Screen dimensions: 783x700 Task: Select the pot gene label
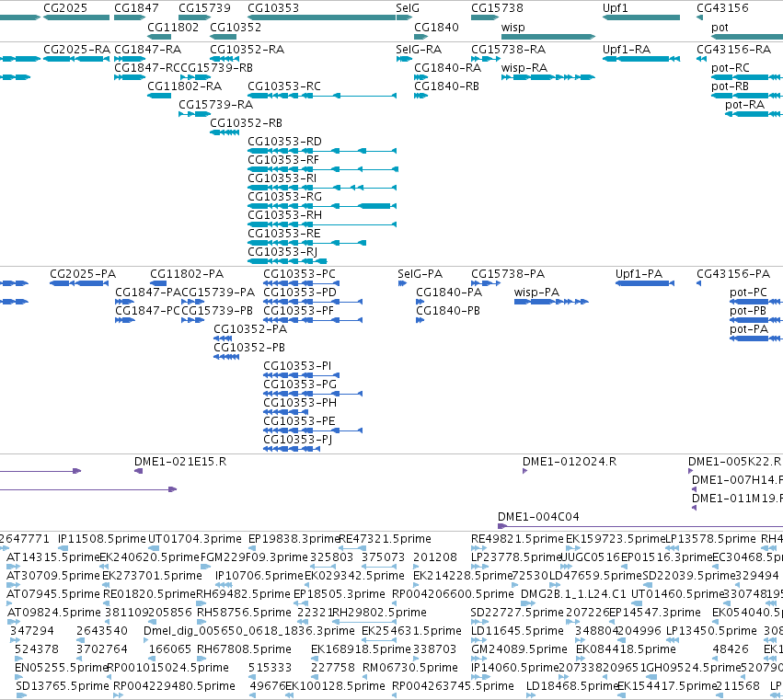coord(720,28)
